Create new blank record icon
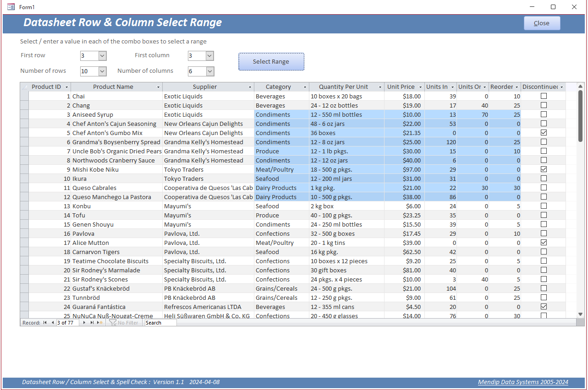Screen dimensions: 588x390 pyautogui.click(x=100, y=323)
